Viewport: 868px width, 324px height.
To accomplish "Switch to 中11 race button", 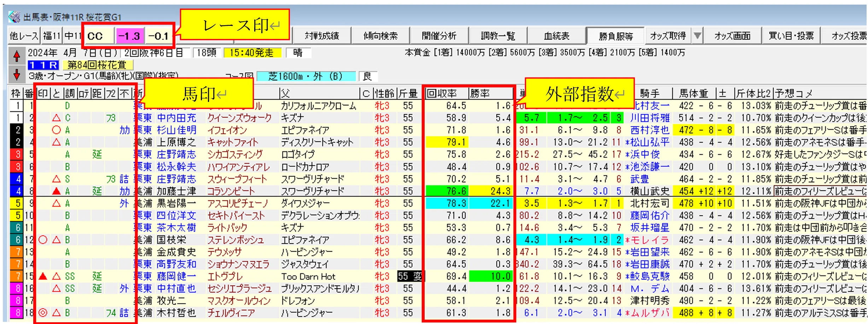I will 73,36.
